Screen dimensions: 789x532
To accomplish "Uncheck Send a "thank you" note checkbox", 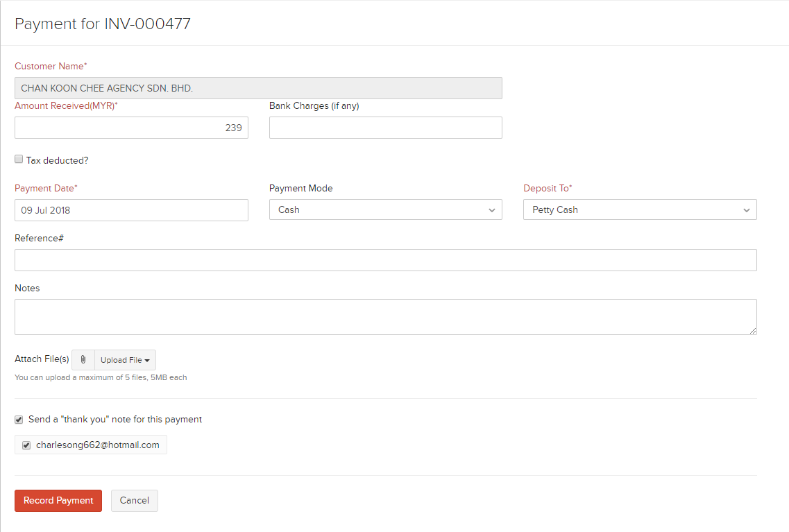I will click(x=19, y=420).
